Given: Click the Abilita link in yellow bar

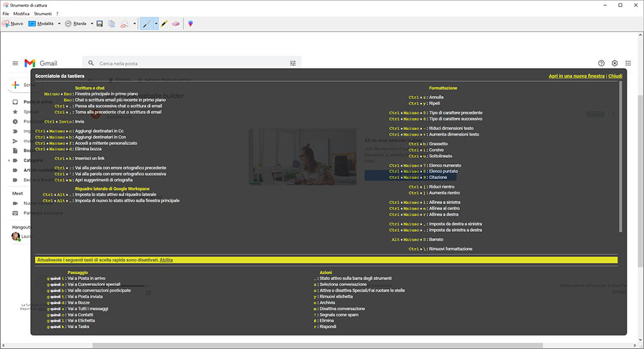Looking at the screenshot, I should [x=166, y=260].
